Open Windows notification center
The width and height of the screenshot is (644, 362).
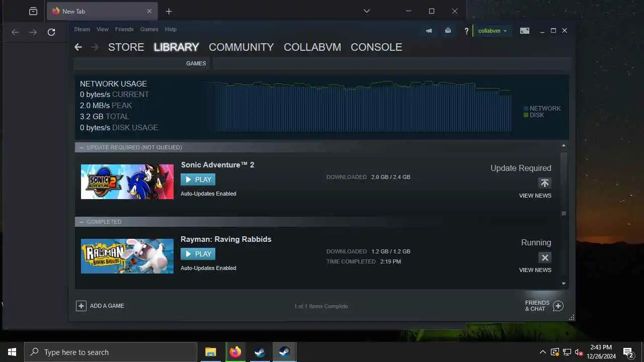click(628, 352)
